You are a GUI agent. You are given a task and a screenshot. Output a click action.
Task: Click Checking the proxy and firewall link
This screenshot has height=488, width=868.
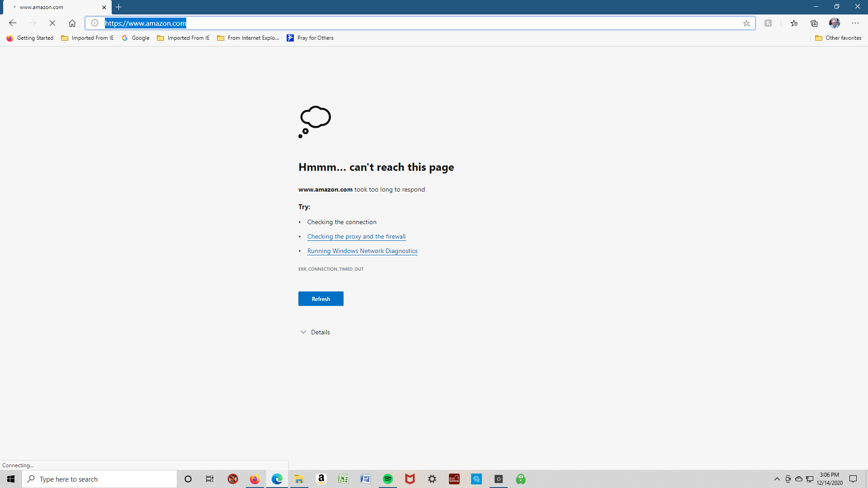click(356, 236)
